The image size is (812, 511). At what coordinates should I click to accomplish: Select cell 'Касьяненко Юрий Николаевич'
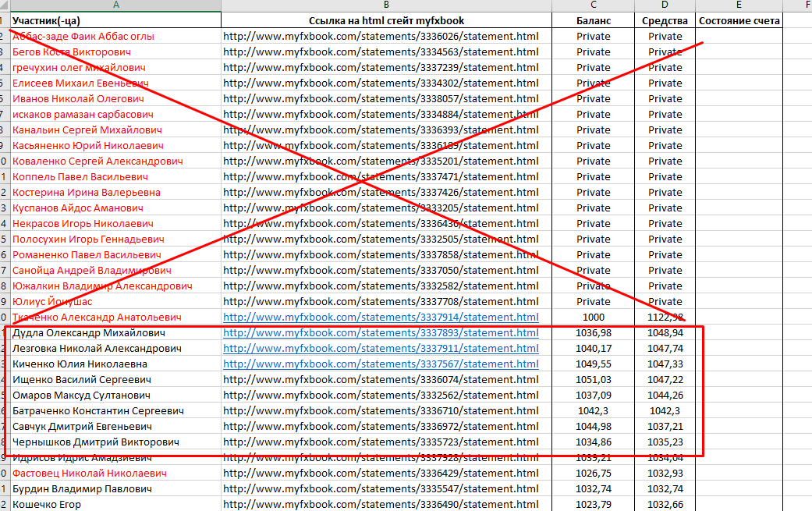[115, 145]
